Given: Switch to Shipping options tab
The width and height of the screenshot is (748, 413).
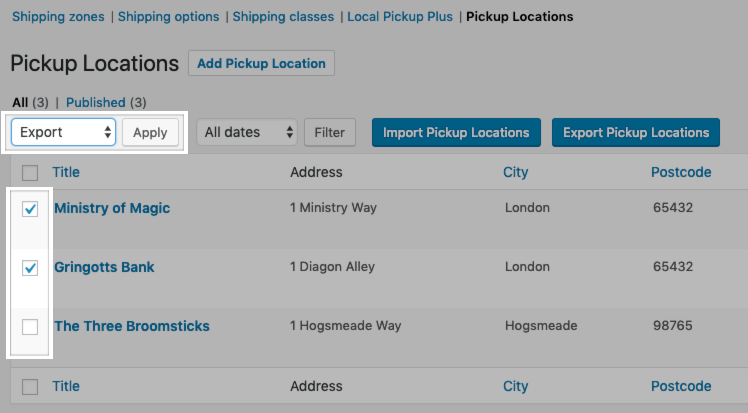Looking at the screenshot, I should (168, 17).
